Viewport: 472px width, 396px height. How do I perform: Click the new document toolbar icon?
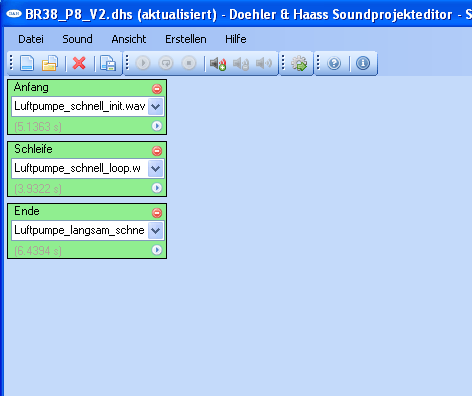pos(27,63)
